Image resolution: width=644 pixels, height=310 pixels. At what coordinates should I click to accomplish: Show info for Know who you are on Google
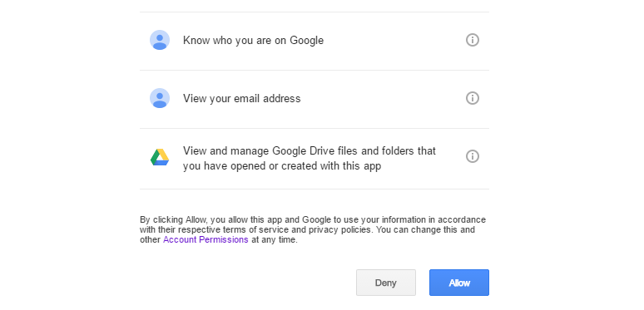[x=473, y=40]
